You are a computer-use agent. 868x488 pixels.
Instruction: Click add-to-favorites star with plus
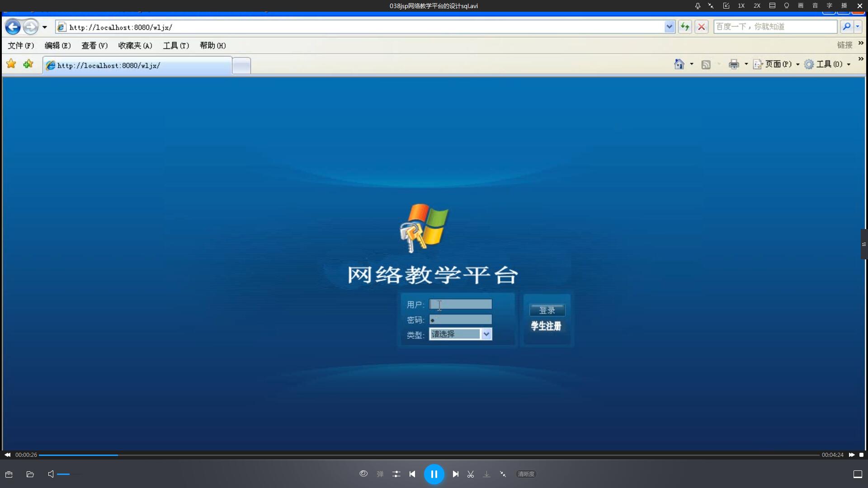point(28,64)
